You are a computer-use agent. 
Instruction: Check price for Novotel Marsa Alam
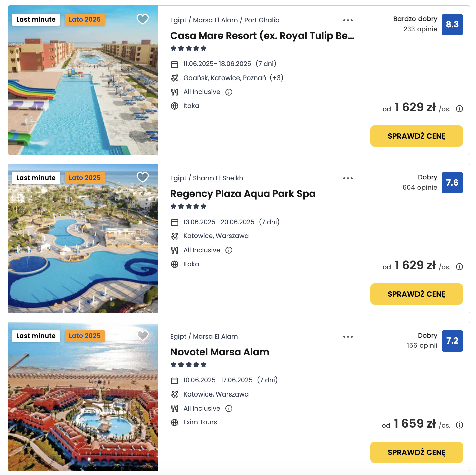click(416, 452)
